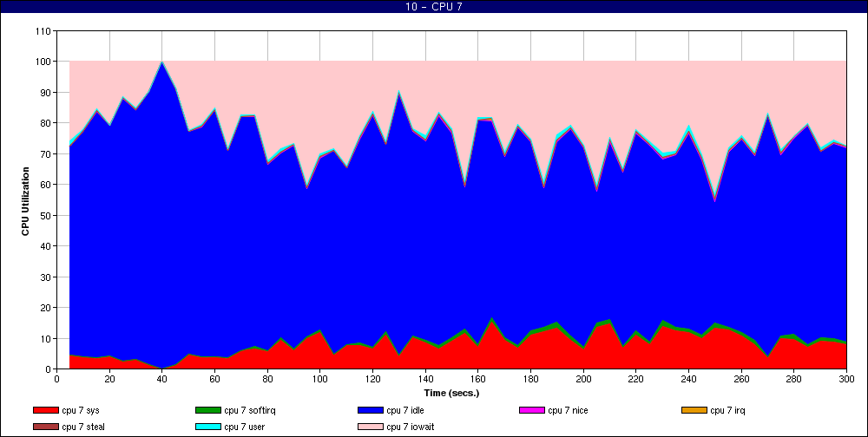Click the x-axis tick label 300
This screenshot has height=437, width=868.
pos(846,379)
